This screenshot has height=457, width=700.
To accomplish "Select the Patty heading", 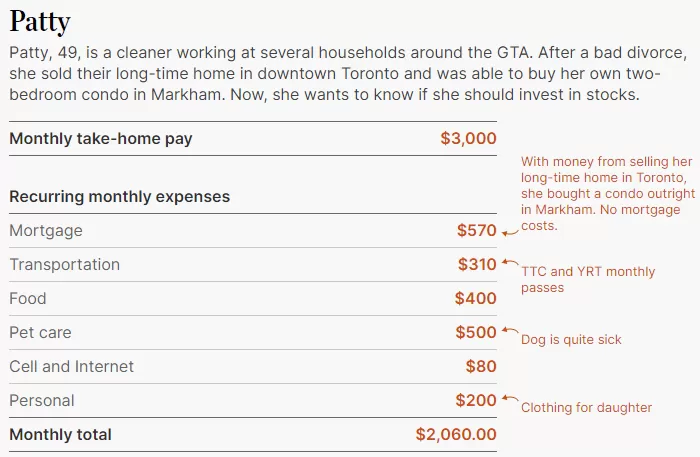I will pos(40,21).
